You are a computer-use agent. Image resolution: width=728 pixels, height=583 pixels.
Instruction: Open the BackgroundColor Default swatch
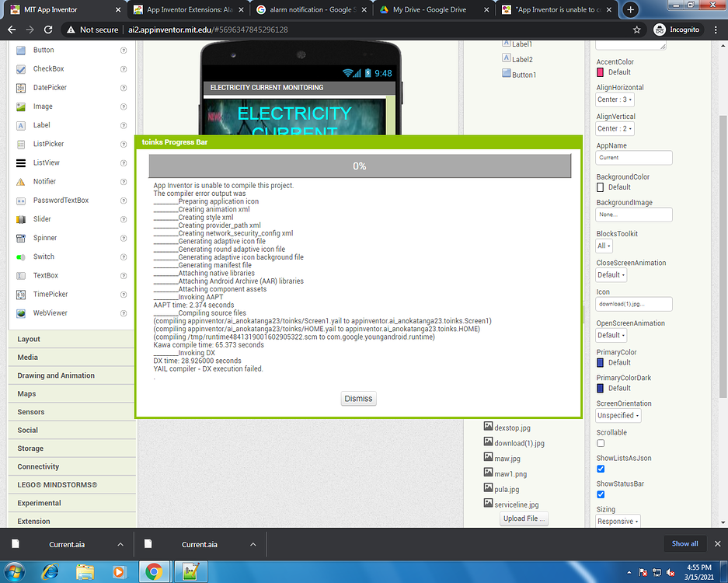pyautogui.click(x=600, y=187)
